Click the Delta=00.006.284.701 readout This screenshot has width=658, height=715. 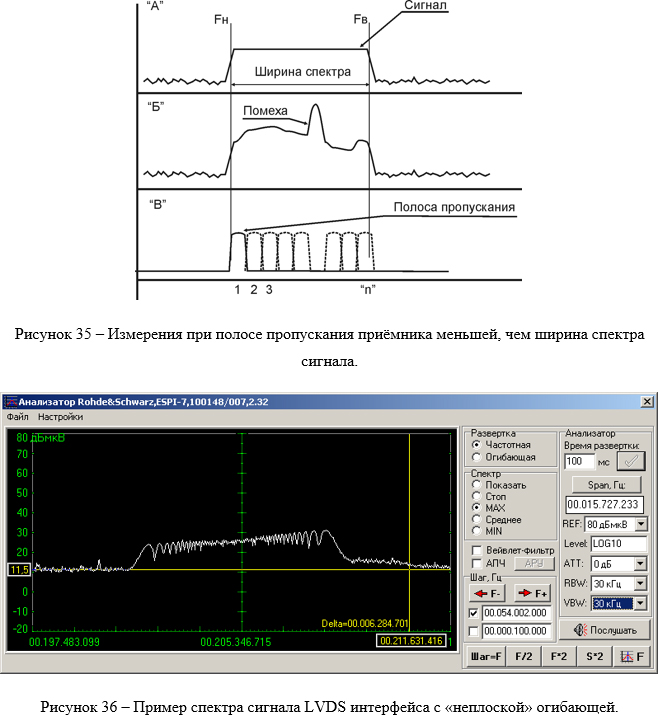(365, 623)
